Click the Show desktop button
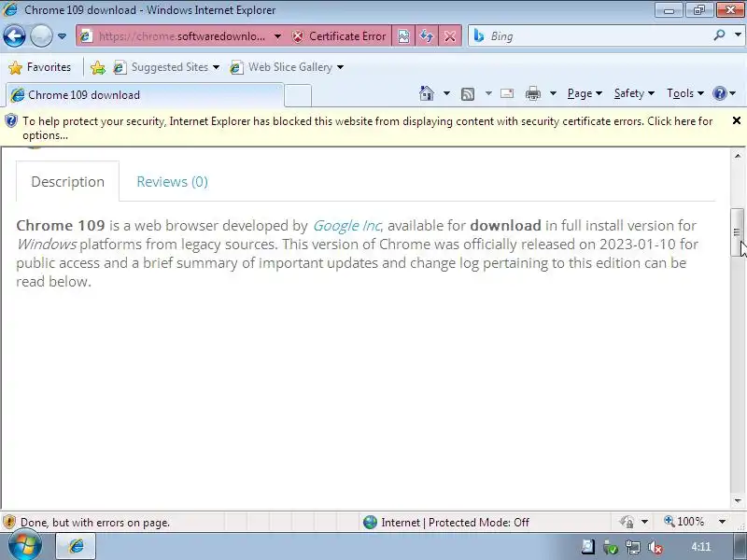This screenshot has width=747, height=560. (x=740, y=547)
